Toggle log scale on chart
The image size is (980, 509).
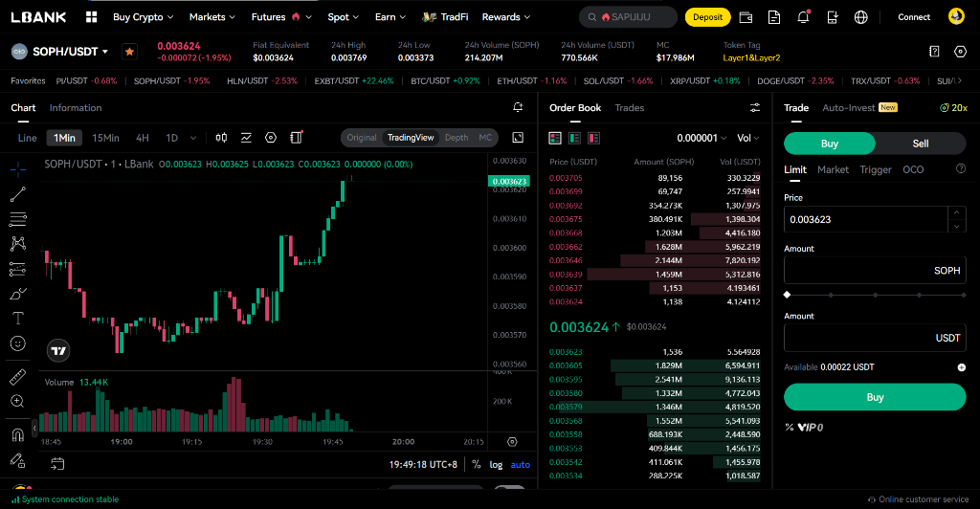point(496,465)
